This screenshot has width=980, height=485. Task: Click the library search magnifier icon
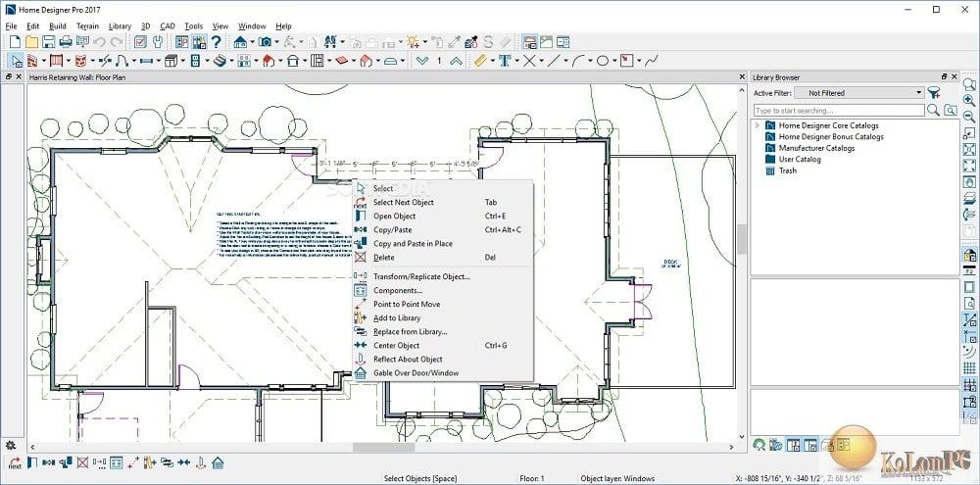click(933, 110)
